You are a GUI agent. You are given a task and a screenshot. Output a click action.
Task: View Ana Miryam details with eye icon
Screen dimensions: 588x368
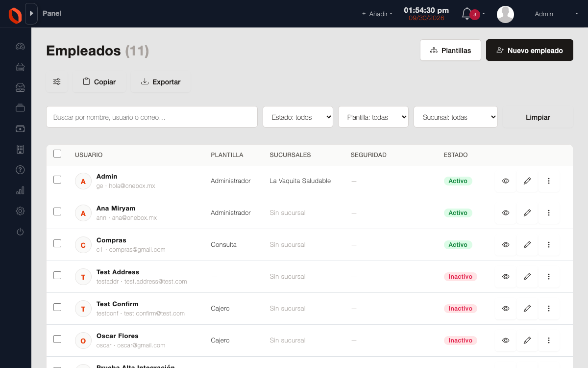[x=506, y=213]
